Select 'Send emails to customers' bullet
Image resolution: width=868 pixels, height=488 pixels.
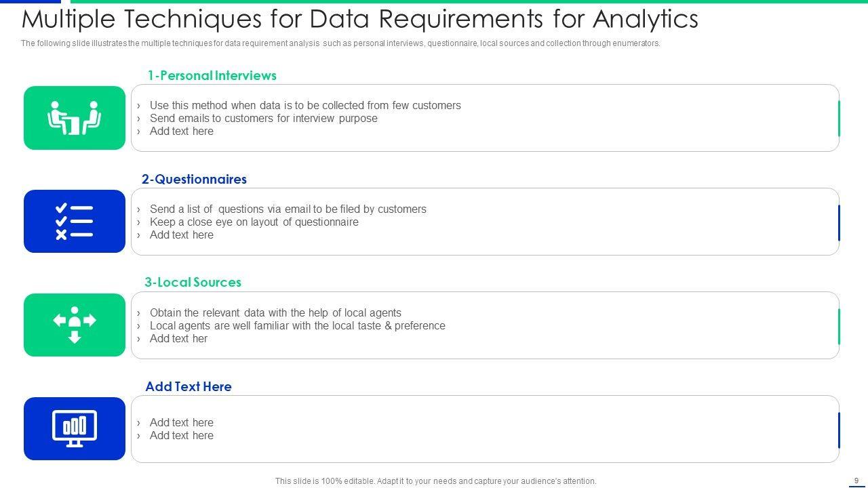point(263,118)
